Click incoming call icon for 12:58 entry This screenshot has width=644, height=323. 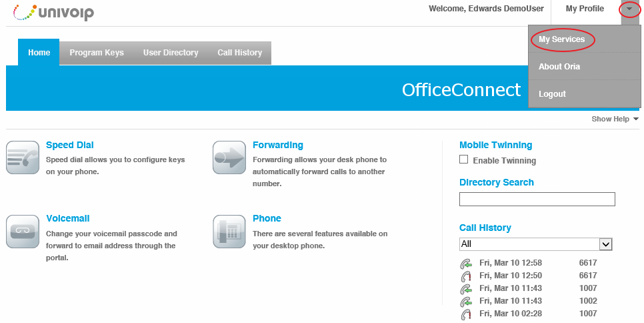[x=466, y=263]
